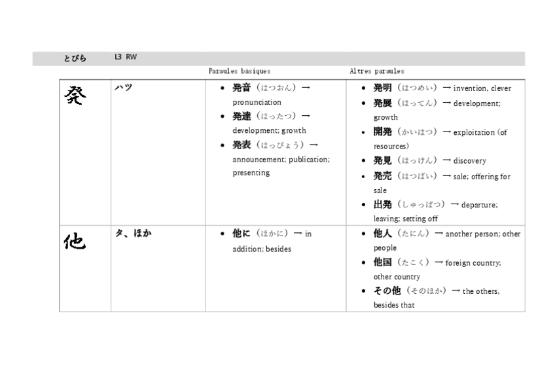Select the word 発見 (discovery)
555x392 pixels.
[x=382, y=160]
